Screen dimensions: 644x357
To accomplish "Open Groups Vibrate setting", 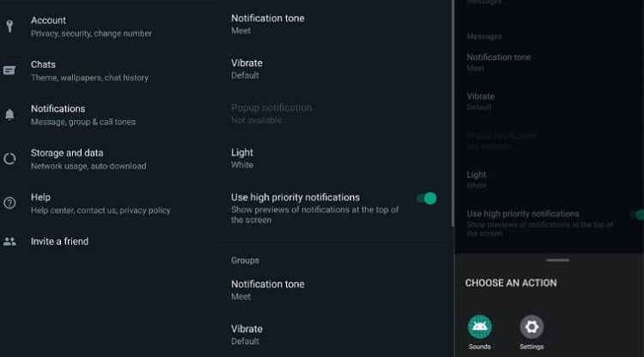I will point(247,334).
